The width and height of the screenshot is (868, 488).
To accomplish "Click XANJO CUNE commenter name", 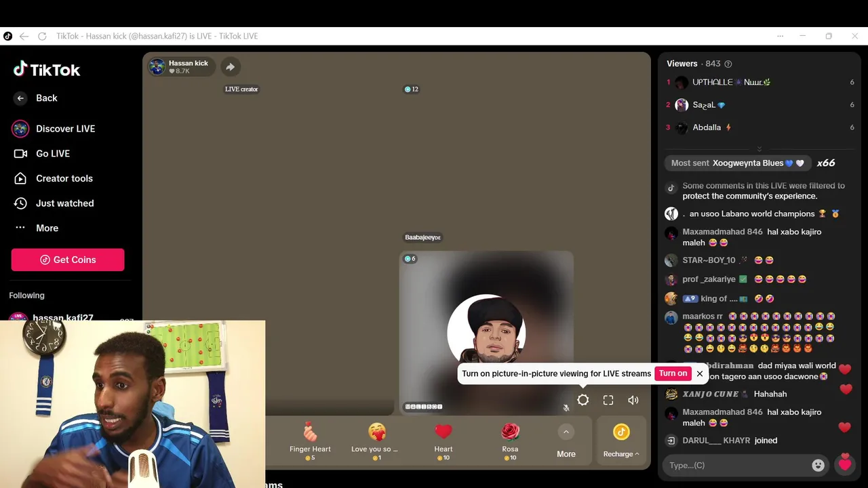I will (710, 394).
